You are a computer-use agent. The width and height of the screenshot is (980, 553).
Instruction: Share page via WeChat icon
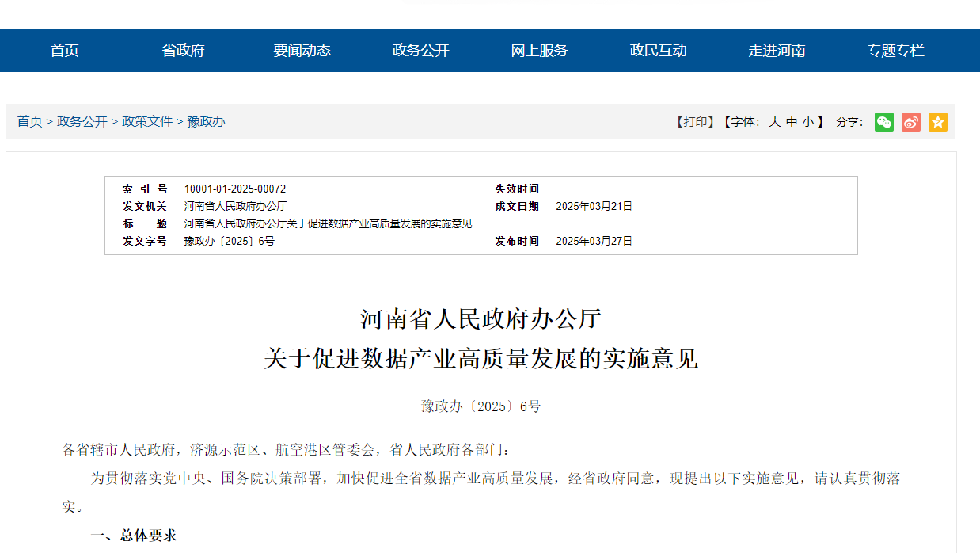884,122
